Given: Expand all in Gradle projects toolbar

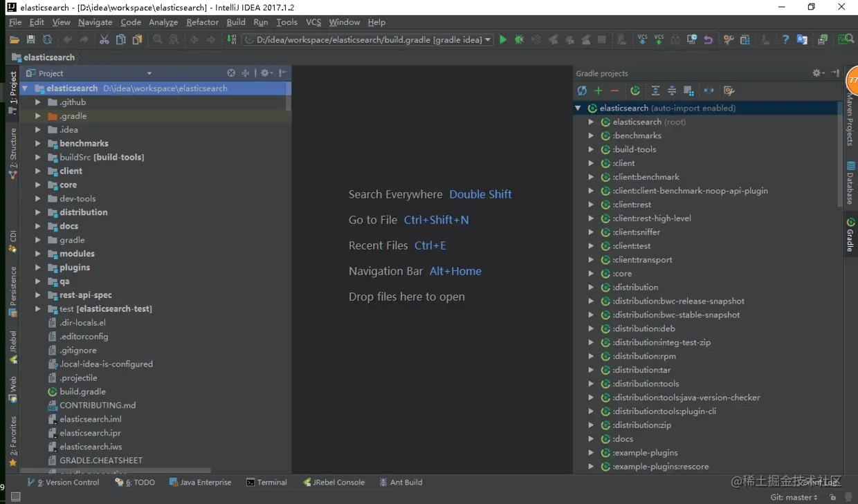Looking at the screenshot, I should (x=655, y=91).
